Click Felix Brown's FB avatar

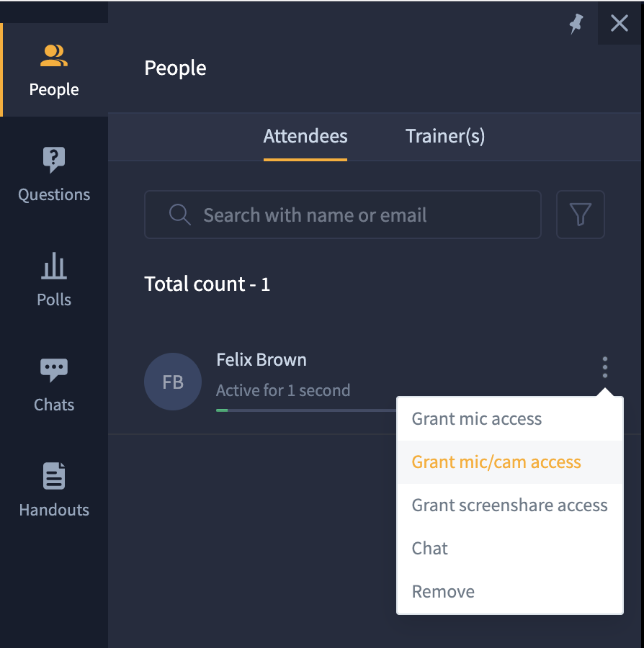pos(173,382)
